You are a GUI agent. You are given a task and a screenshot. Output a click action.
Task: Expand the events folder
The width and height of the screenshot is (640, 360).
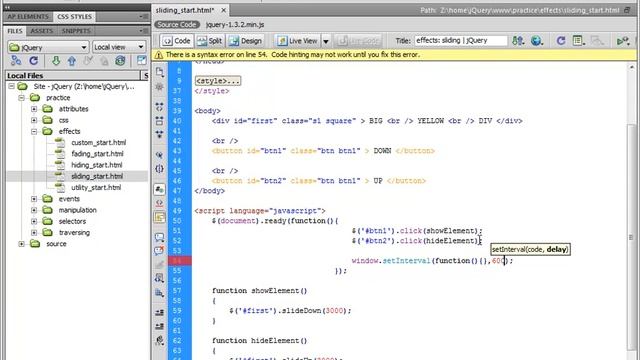[34, 199]
